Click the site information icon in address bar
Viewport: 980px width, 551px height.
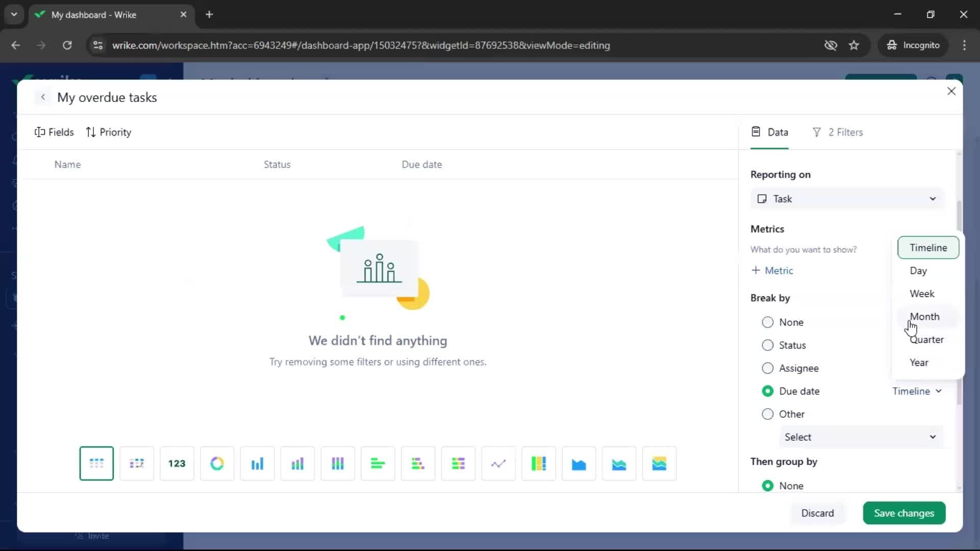(97, 45)
